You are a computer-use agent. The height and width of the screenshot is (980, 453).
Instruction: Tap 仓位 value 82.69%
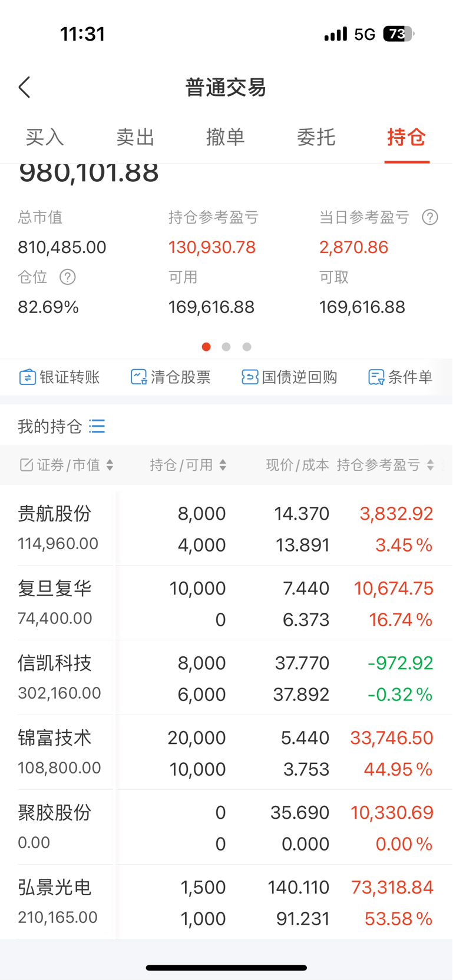pos(48,307)
